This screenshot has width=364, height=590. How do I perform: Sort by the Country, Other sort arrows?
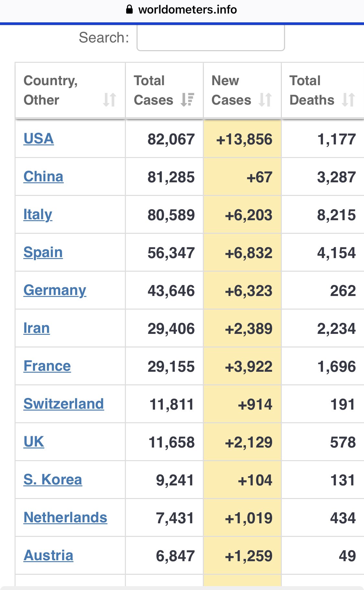(109, 100)
